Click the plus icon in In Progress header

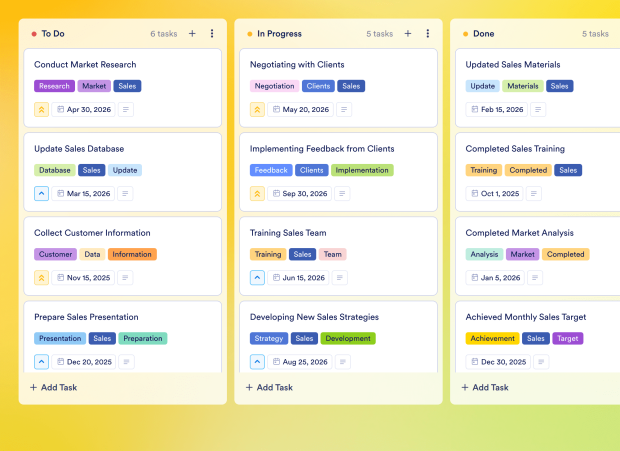[408, 33]
